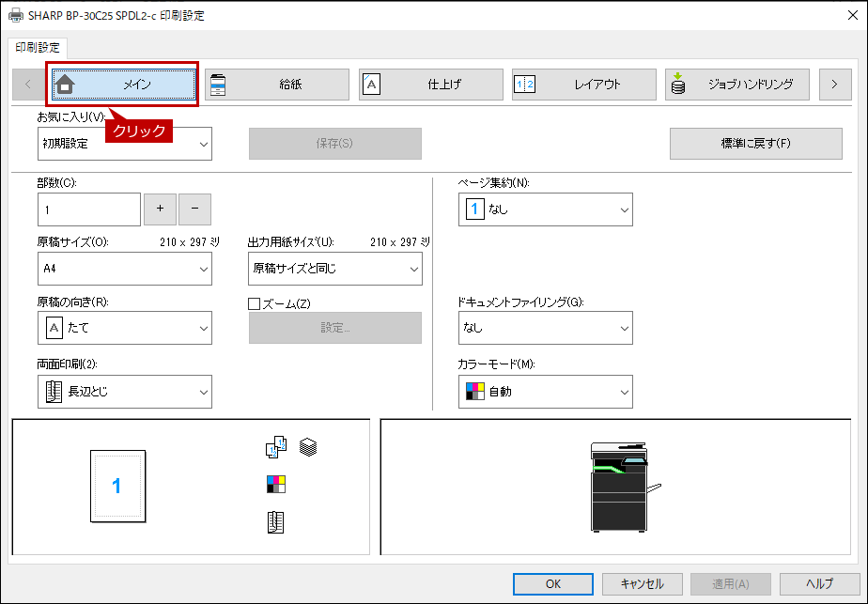Show more tabs with right arrow
The image size is (868, 604).
pyautogui.click(x=835, y=85)
